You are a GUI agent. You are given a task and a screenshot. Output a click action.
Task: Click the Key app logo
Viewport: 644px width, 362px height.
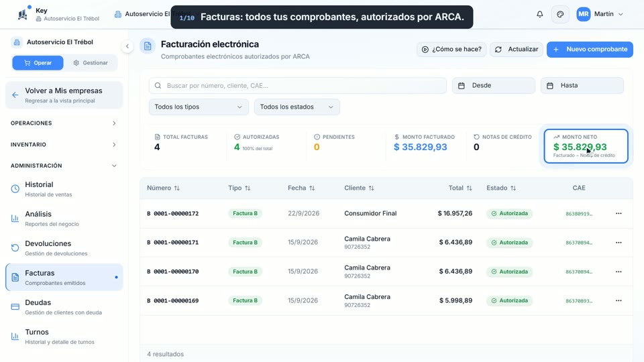tap(23, 14)
